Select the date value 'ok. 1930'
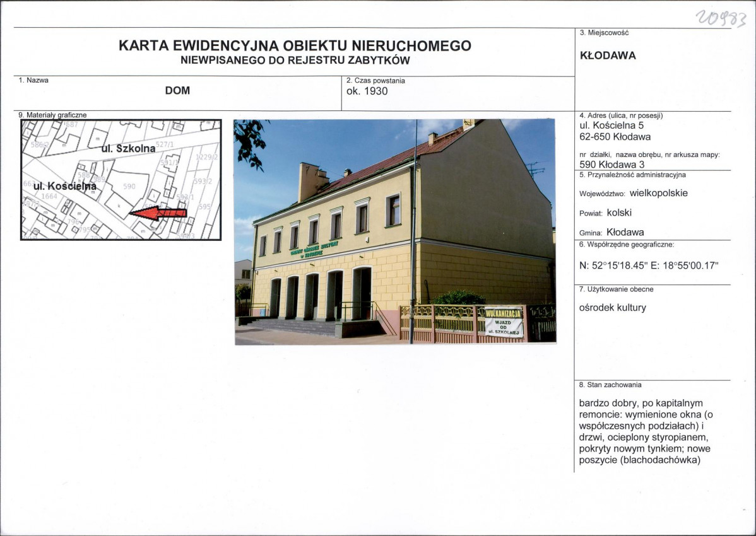The image size is (756, 536). [x=367, y=91]
